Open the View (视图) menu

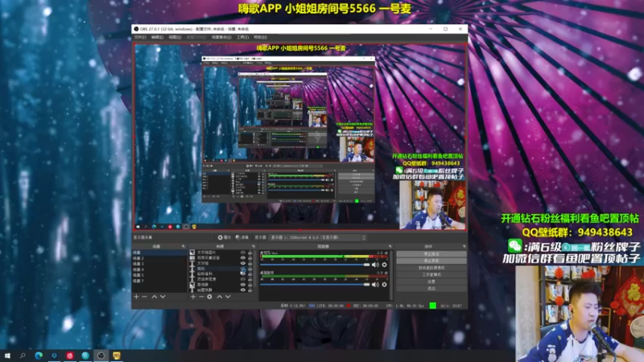[175, 37]
